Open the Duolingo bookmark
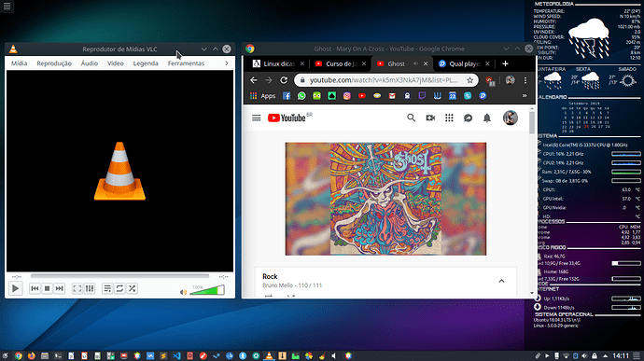644x361 pixels. 316,96
